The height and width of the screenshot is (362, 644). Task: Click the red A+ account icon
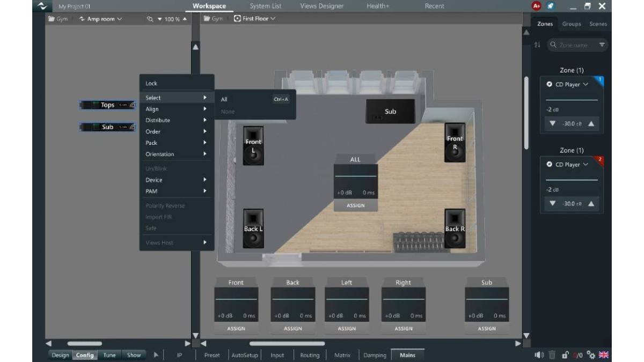point(536,6)
